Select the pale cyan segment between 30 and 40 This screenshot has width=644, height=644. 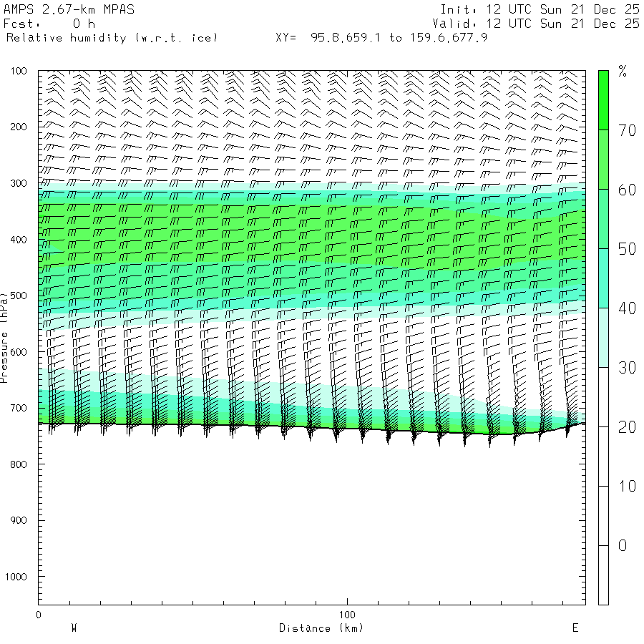603,337
